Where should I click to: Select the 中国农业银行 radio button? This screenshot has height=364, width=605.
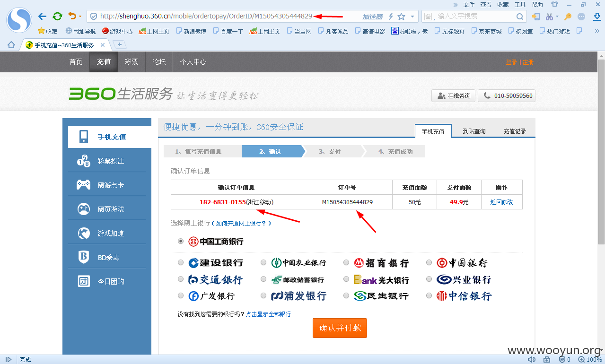[x=263, y=262]
